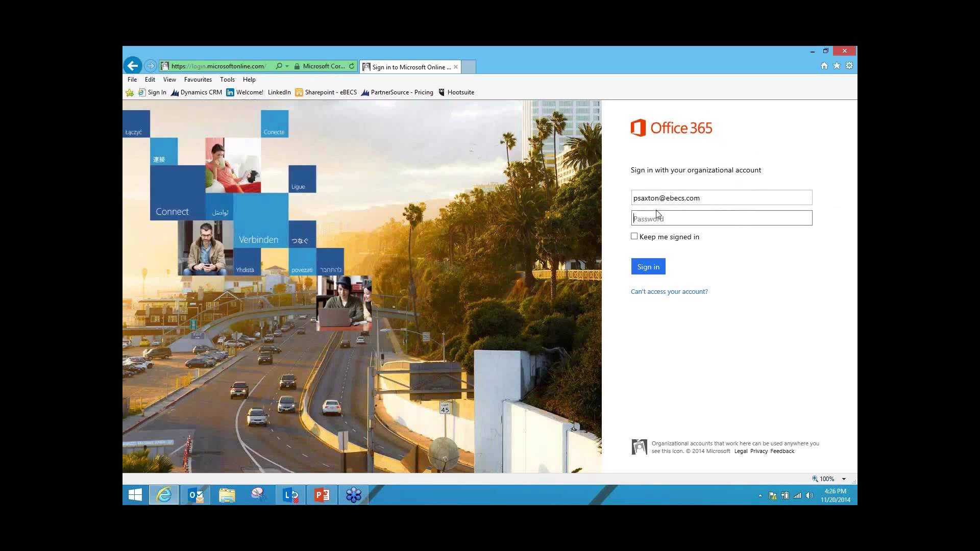The image size is (980, 551).
Task: Open the favourites star in toolbar
Action: [837, 66]
